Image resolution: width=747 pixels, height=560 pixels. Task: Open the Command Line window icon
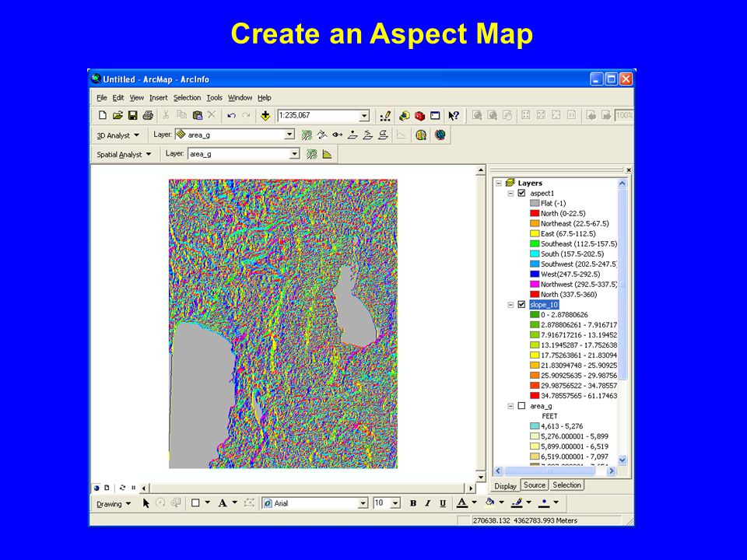coord(435,116)
